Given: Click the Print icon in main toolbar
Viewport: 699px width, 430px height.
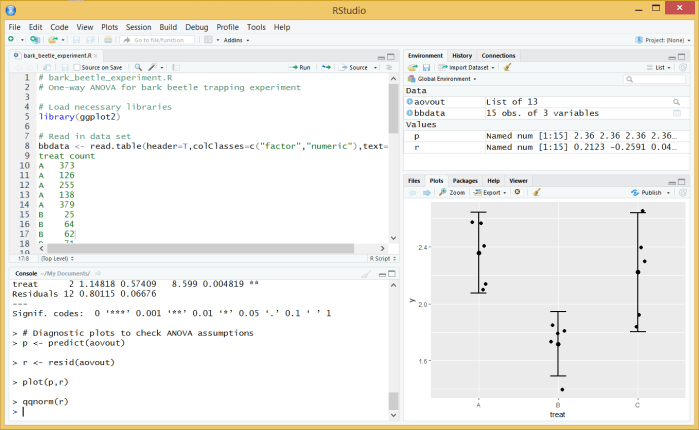Looking at the screenshot, I should [108, 40].
